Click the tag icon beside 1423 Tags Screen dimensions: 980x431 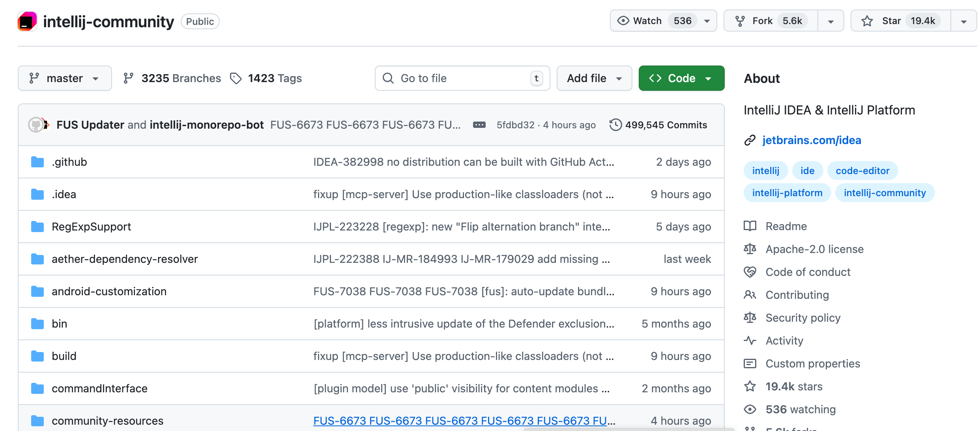pos(236,78)
